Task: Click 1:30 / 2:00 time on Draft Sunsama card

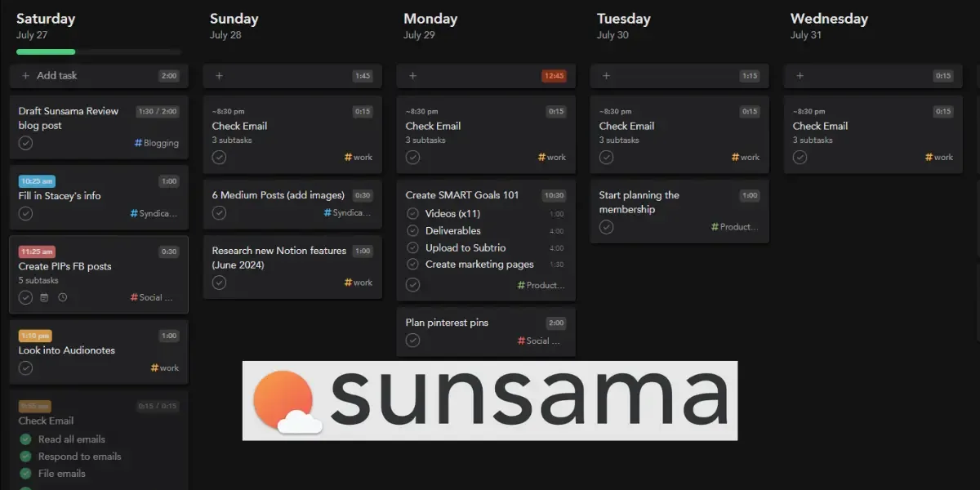Action: [x=158, y=111]
